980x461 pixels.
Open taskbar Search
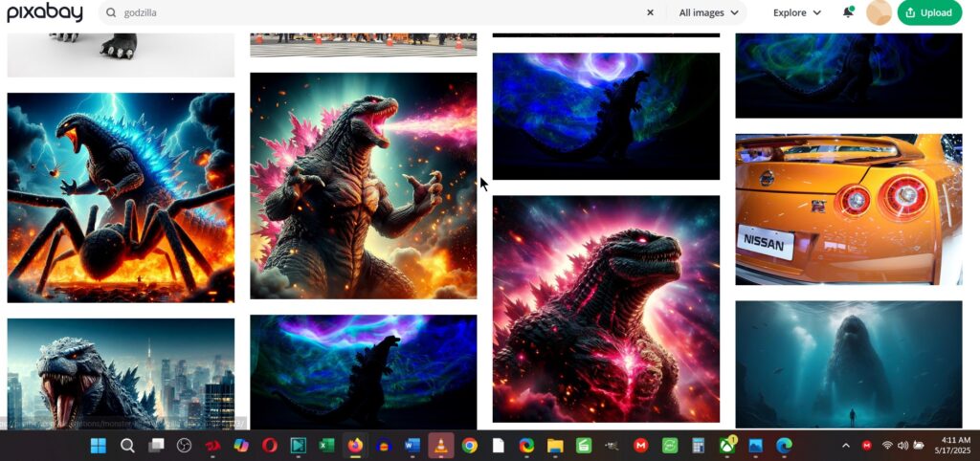pyautogui.click(x=127, y=446)
